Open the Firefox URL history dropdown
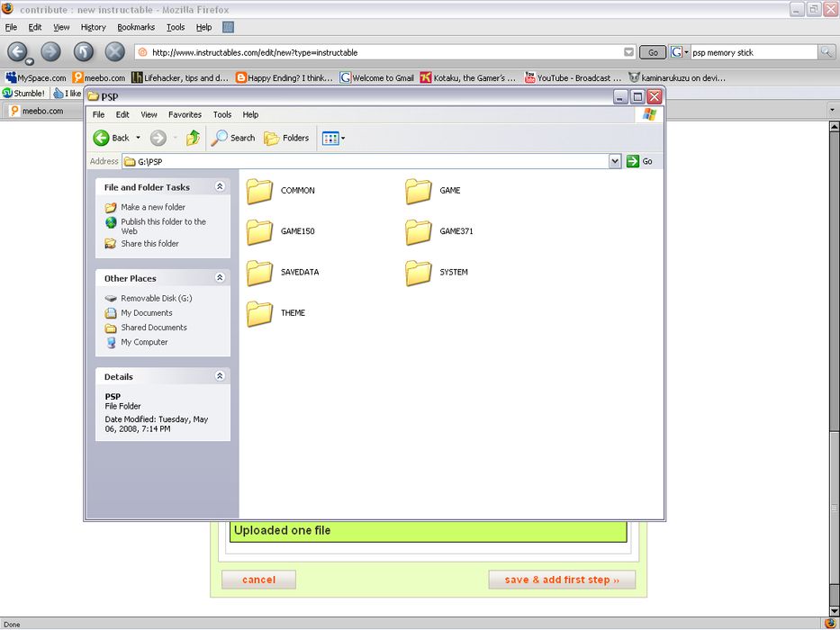The image size is (840, 630). (x=629, y=52)
